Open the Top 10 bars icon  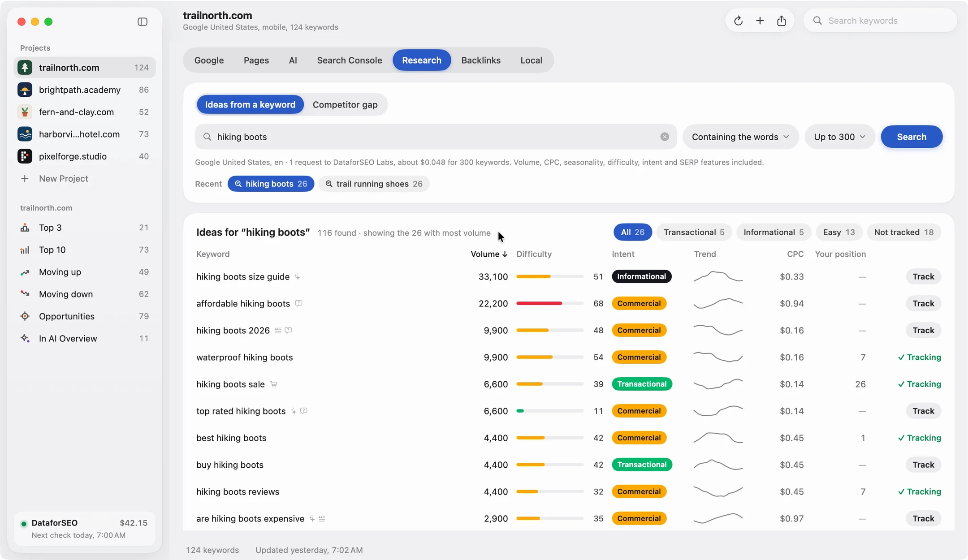point(25,250)
